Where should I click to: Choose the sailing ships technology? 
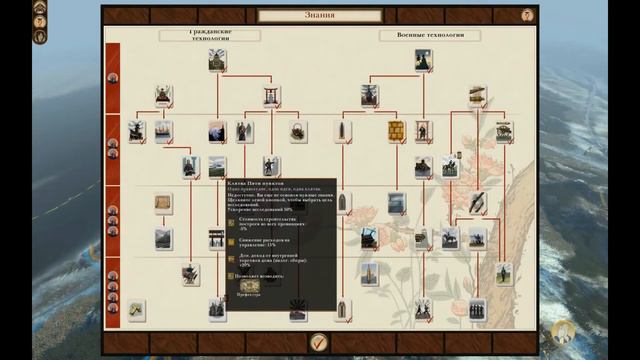click(x=164, y=132)
